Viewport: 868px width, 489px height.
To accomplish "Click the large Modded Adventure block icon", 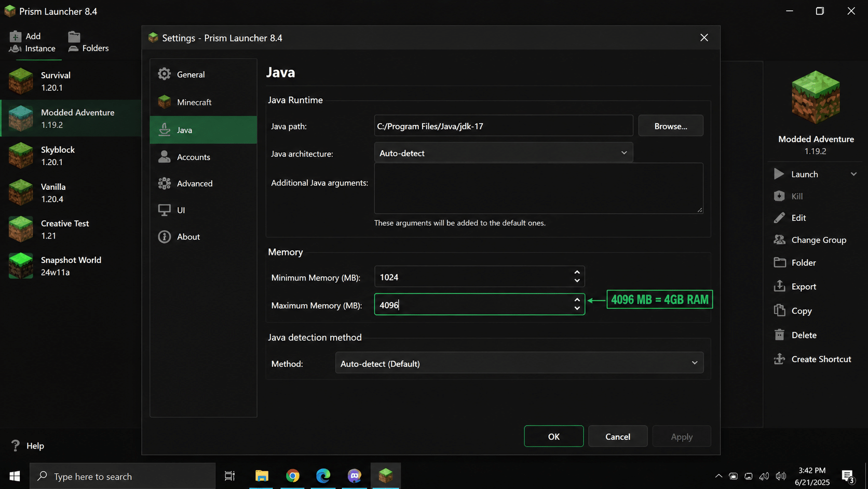I will tap(816, 97).
